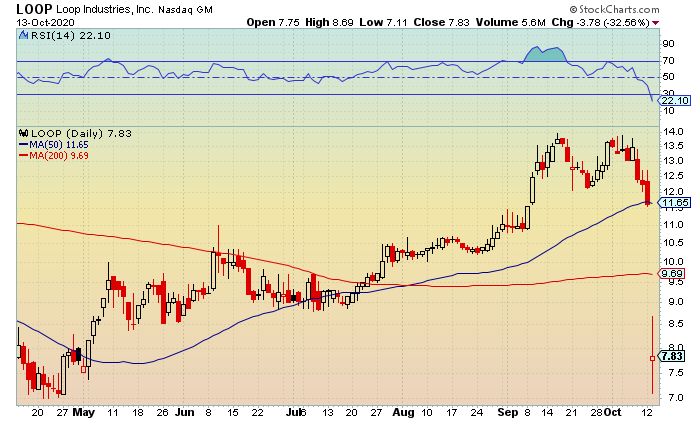Image resolution: width=700 pixels, height=421 pixels.
Task: Click the last hollow red candle at 7.83
Action: (652, 358)
